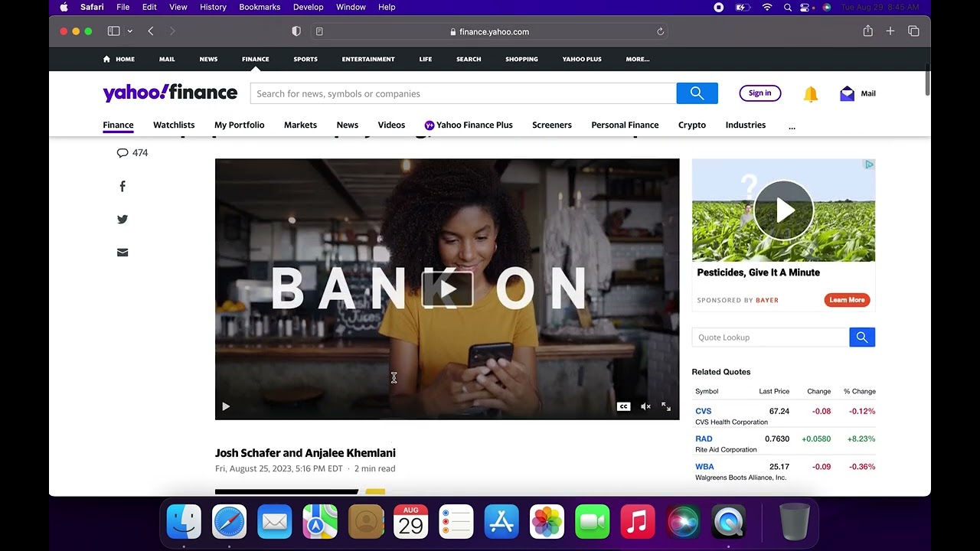
Task: Open the Markets navigation tab
Action: point(300,125)
